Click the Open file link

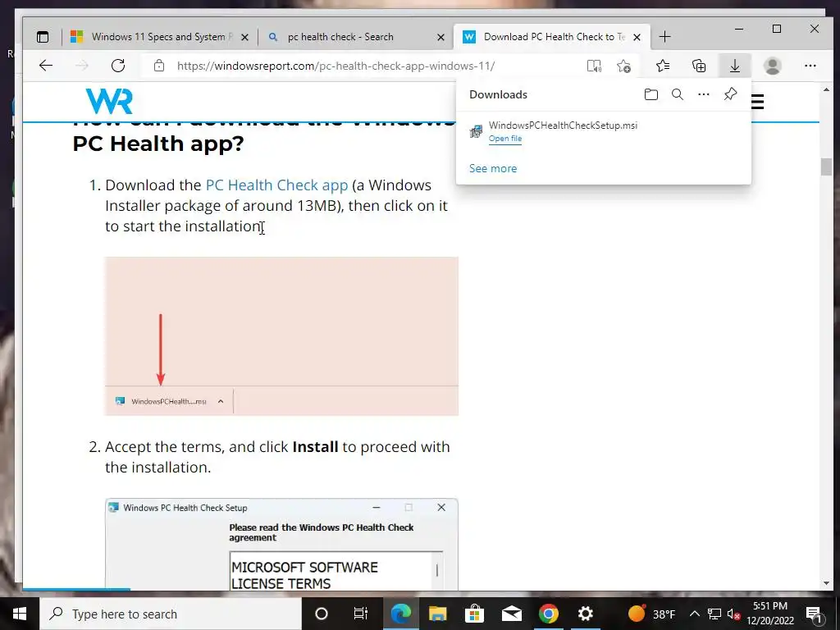pyautogui.click(x=505, y=139)
